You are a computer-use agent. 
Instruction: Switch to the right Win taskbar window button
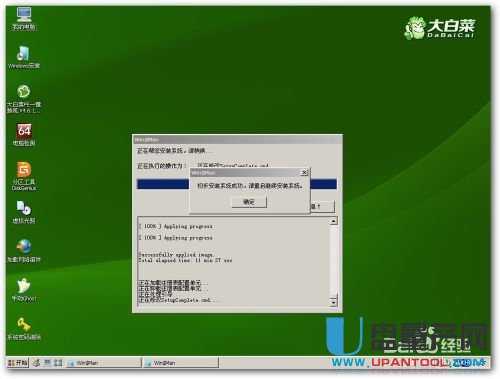tap(181, 363)
